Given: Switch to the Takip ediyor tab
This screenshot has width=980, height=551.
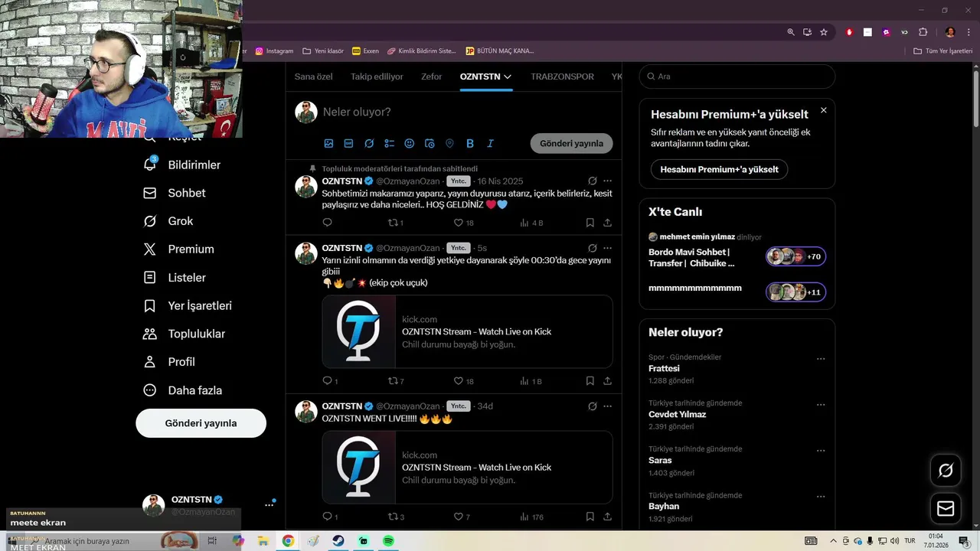Looking at the screenshot, I should pyautogui.click(x=377, y=77).
